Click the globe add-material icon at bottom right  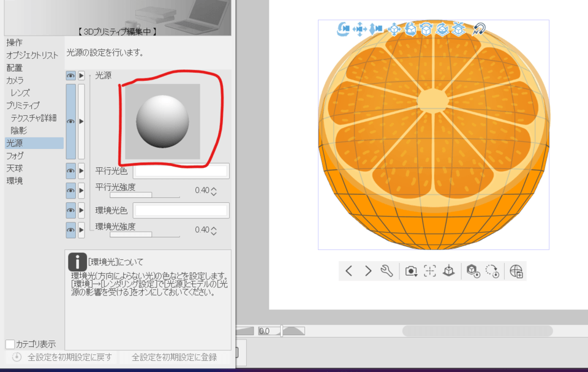point(516,270)
